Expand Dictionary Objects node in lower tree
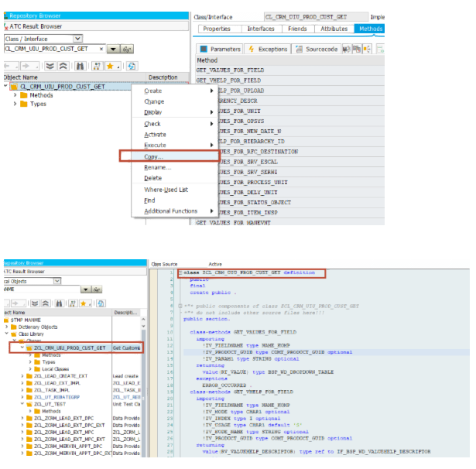This screenshot has width=476, height=469. tap(7, 327)
